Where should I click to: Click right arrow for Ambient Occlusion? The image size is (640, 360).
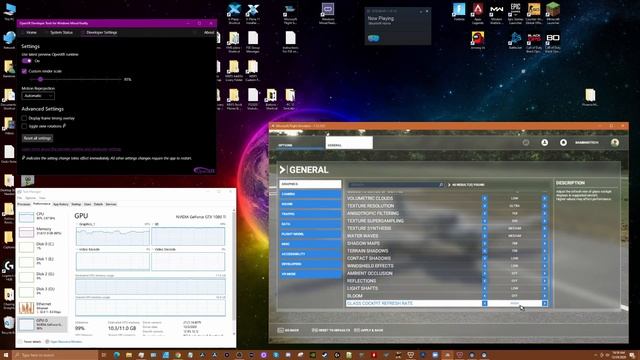click(544, 273)
